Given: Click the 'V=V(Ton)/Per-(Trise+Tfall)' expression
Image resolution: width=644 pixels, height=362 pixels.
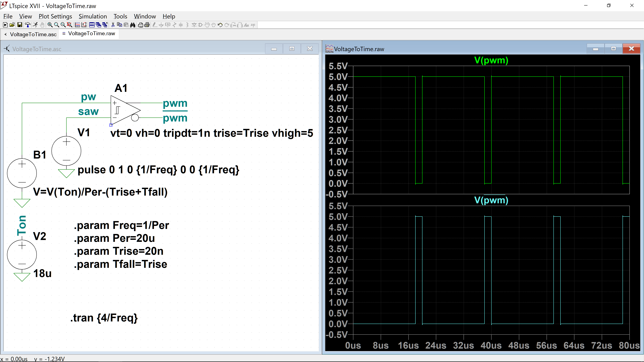Looking at the screenshot, I should 100,192.
